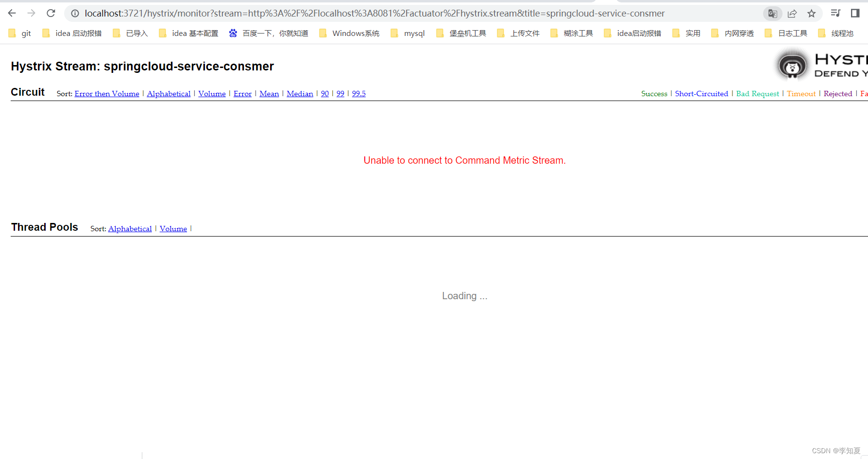This screenshot has width=868, height=459.
Task: Sort circuits by Mean
Action: 269,94
